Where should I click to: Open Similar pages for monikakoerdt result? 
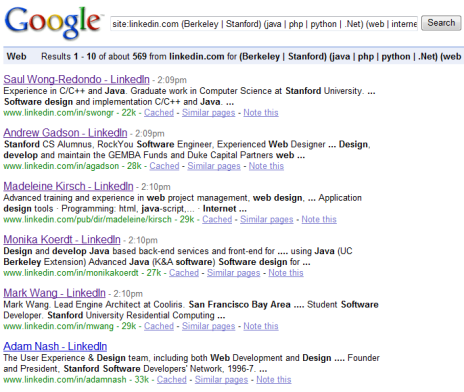(x=233, y=273)
